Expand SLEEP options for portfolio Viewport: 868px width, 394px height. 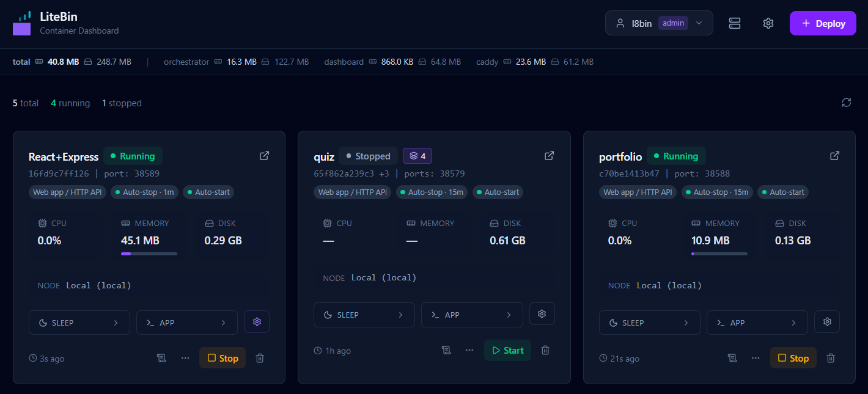(x=650, y=323)
